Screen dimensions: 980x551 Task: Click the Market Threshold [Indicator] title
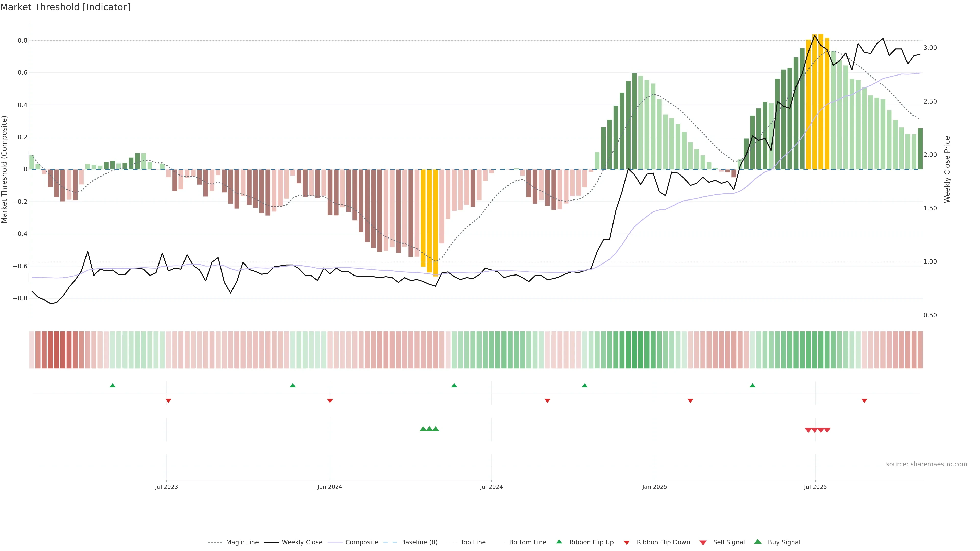click(x=65, y=7)
